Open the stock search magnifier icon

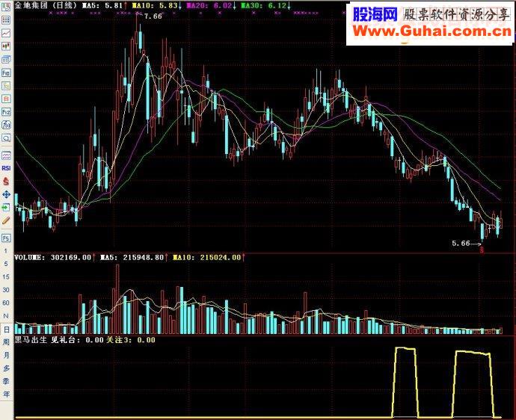6,138
